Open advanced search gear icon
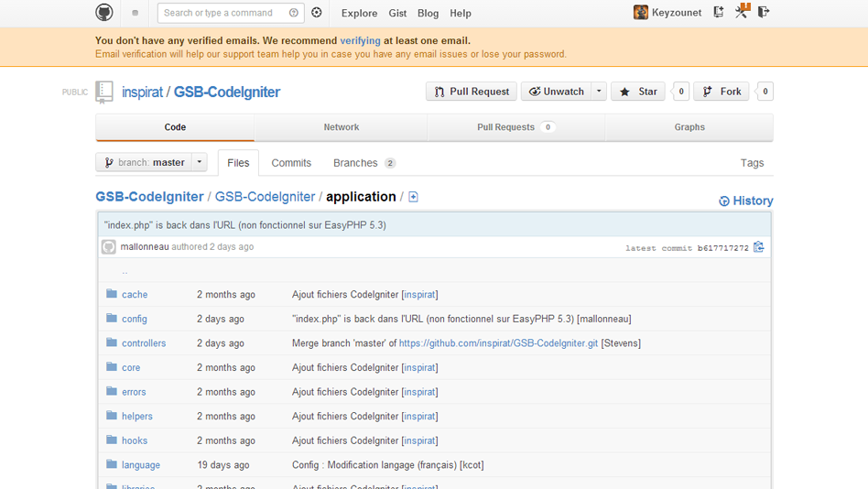The image size is (868, 489). (x=317, y=12)
